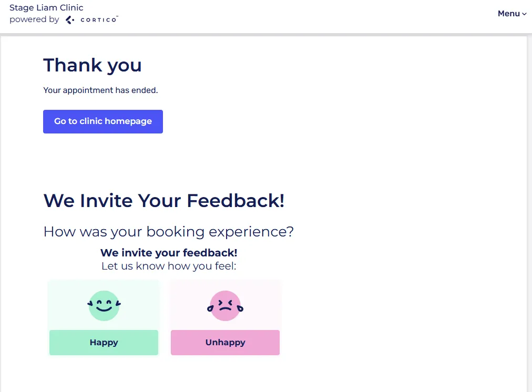The image size is (532, 392).
Task: Click the "Thank you" heading
Action: (x=93, y=65)
